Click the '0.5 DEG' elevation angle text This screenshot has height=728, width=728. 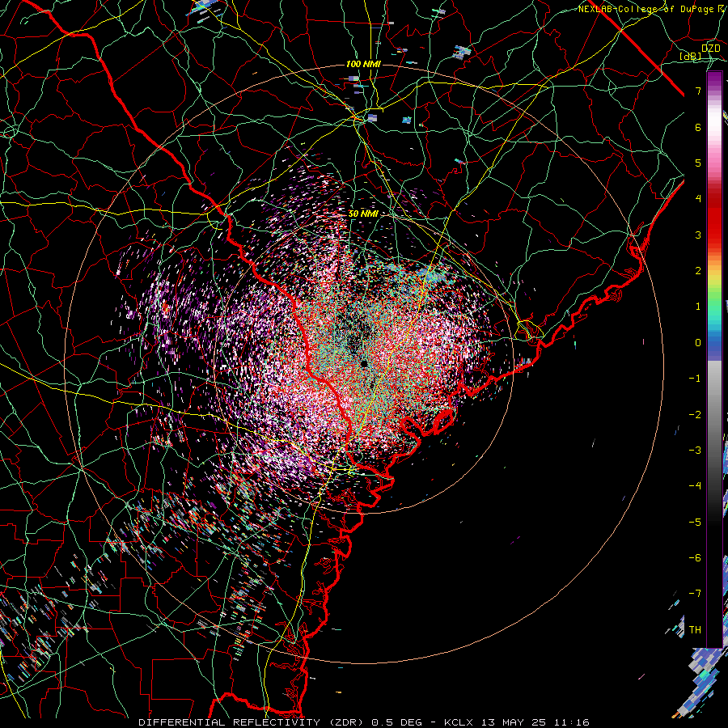(x=397, y=722)
